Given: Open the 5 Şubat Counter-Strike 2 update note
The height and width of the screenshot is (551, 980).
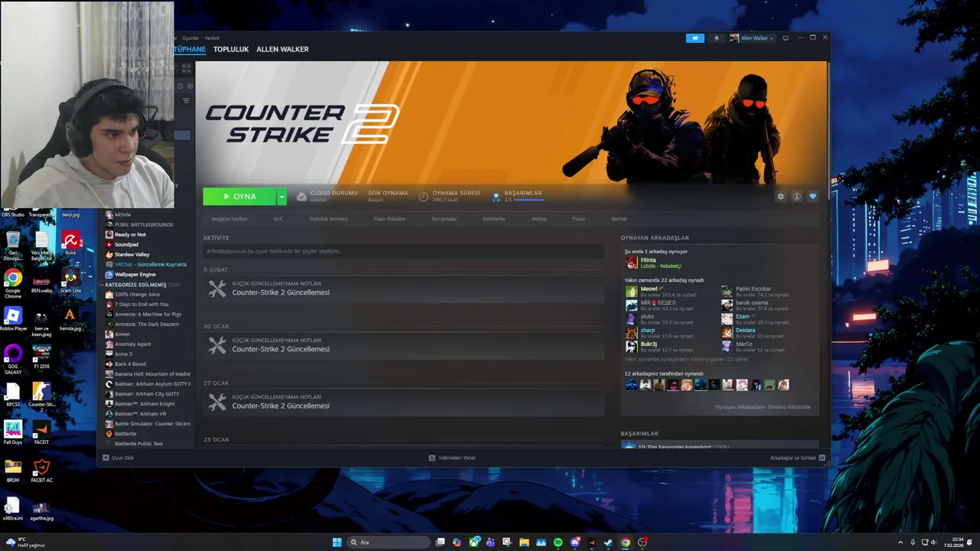Looking at the screenshot, I should (x=403, y=289).
